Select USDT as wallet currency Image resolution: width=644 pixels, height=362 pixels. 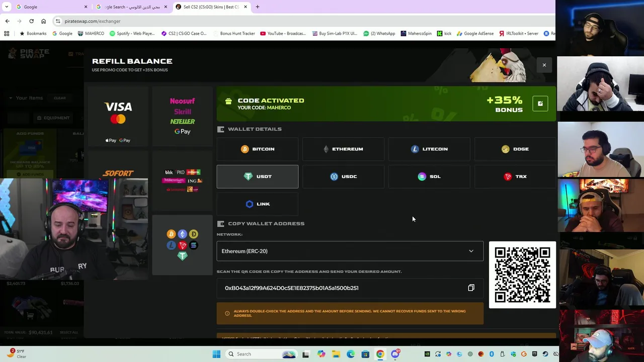pyautogui.click(x=258, y=176)
